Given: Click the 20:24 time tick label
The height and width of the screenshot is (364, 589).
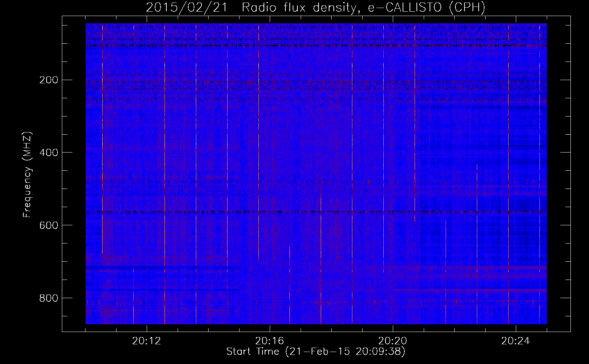Looking at the screenshot, I should pyautogui.click(x=516, y=341).
